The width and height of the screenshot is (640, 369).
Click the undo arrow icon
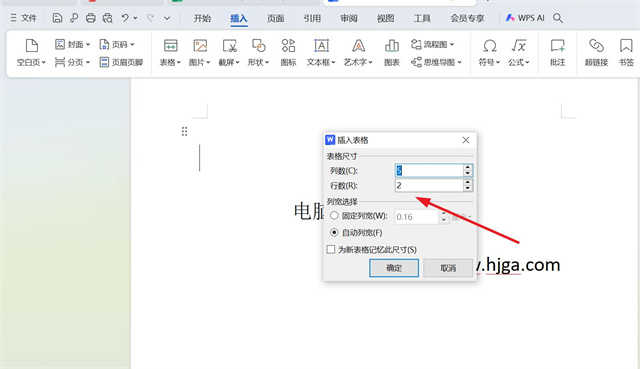pos(125,18)
